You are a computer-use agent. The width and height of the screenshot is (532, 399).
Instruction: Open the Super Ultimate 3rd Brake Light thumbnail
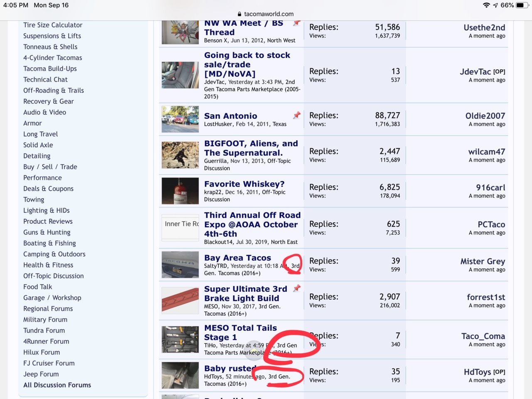[180, 300]
